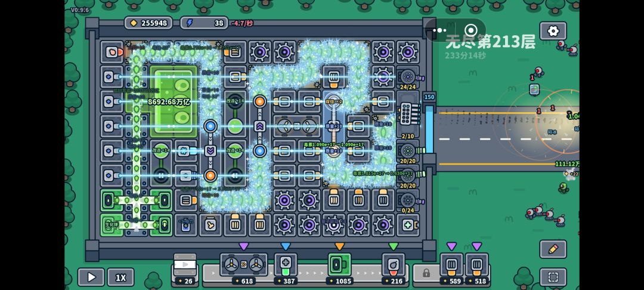Buy the plus module costing 387

point(286,264)
